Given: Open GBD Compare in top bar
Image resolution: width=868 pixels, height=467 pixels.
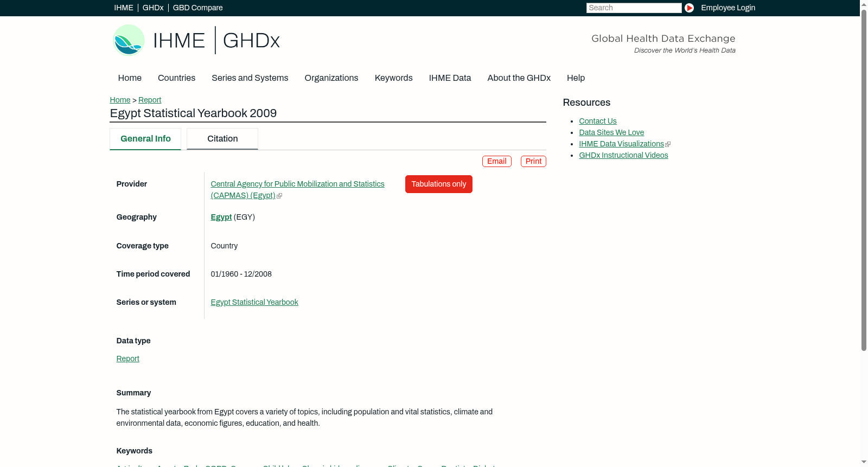Looking at the screenshot, I should point(198,8).
